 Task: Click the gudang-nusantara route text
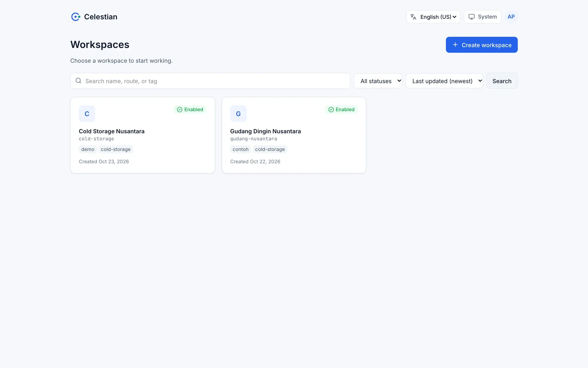pyautogui.click(x=254, y=139)
